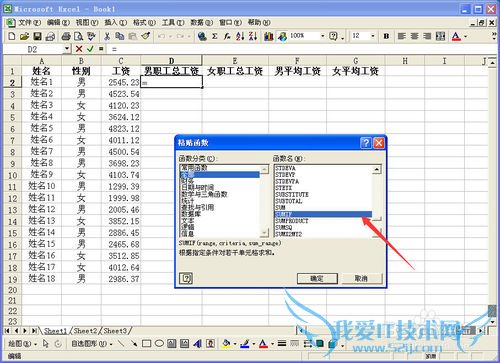Click the New workbook icon
The image size is (500, 363).
tap(12, 36)
